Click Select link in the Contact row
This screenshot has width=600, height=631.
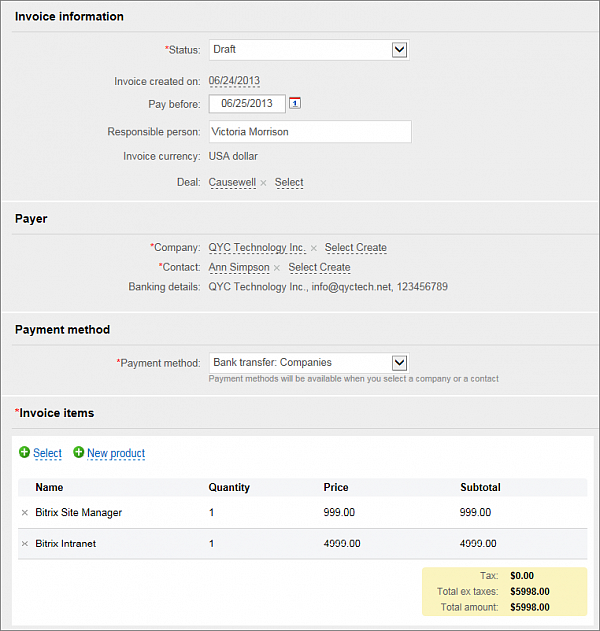302,268
